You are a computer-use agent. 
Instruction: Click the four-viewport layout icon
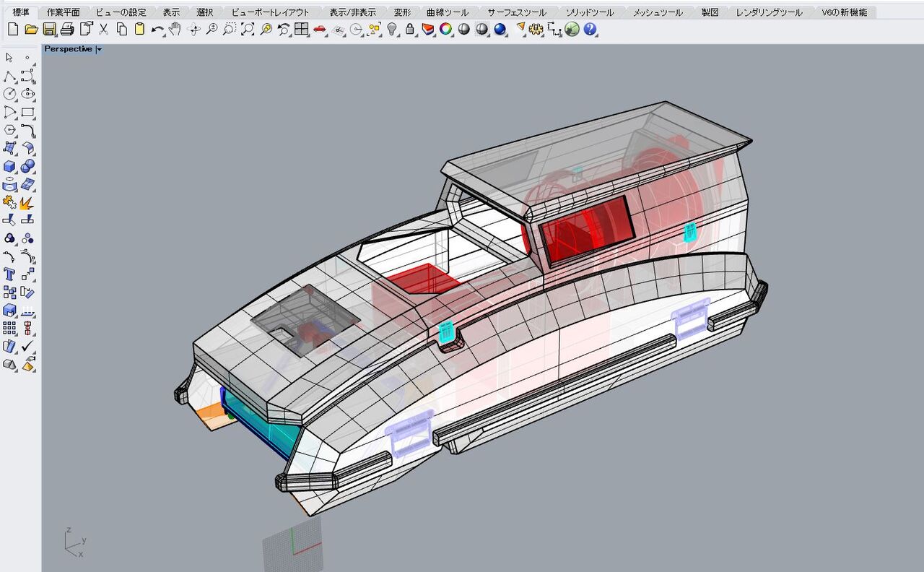tap(302, 30)
